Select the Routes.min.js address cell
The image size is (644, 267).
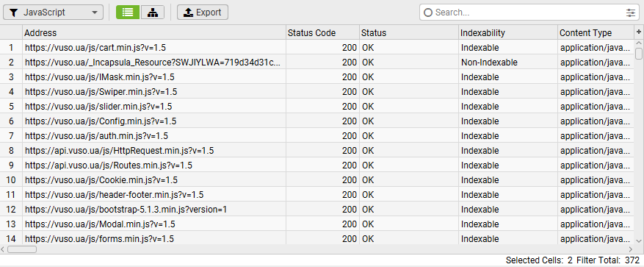[154, 165]
